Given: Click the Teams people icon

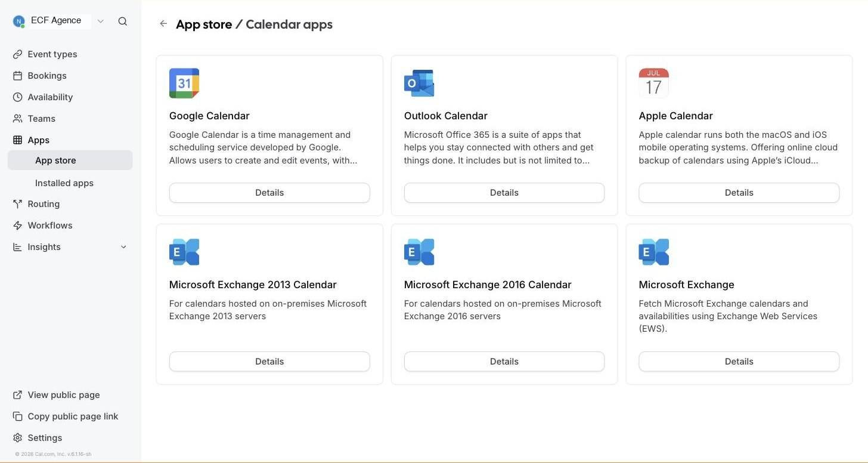Looking at the screenshot, I should (x=18, y=119).
